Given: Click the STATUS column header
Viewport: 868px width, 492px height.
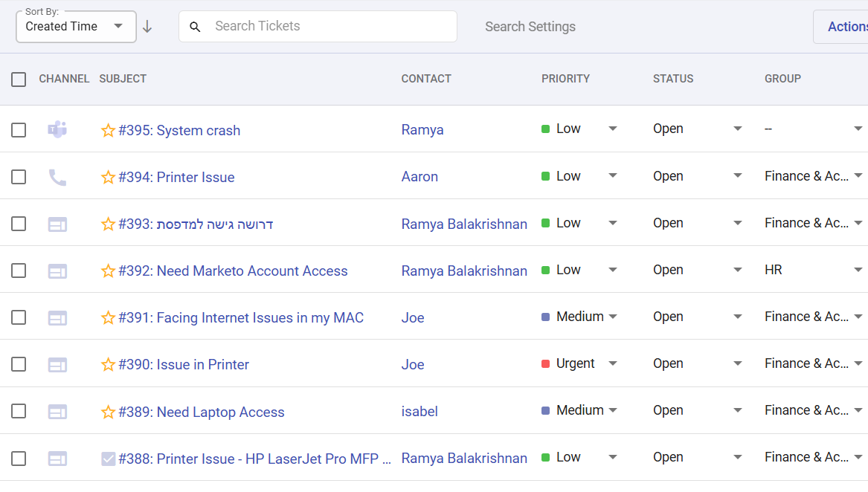Looking at the screenshot, I should [673, 78].
